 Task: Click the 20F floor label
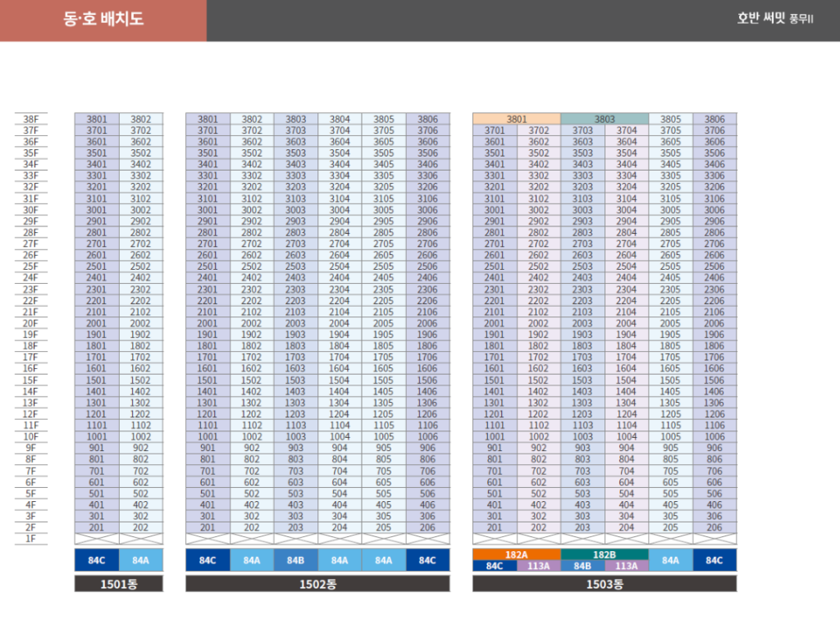click(31, 323)
